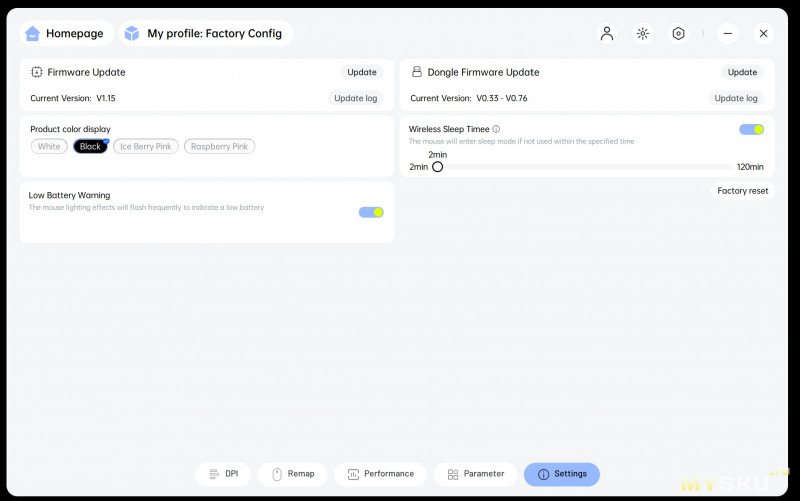Image resolution: width=800 pixels, height=501 pixels.
Task: Go to the Performance tab
Action: click(380, 474)
